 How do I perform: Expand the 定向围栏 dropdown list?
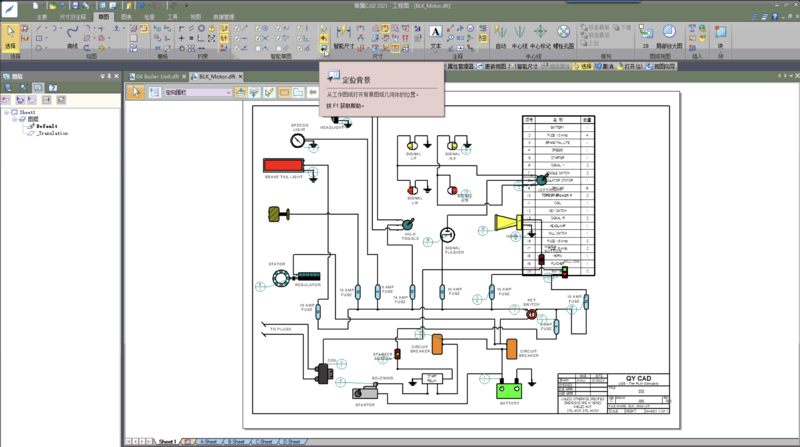[x=230, y=92]
